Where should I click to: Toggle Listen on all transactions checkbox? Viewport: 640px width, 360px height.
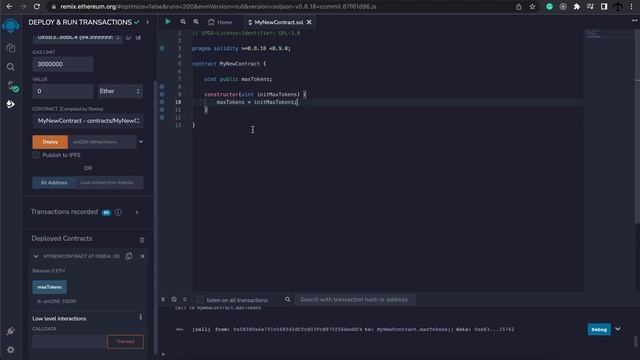(x=200, y=300)
